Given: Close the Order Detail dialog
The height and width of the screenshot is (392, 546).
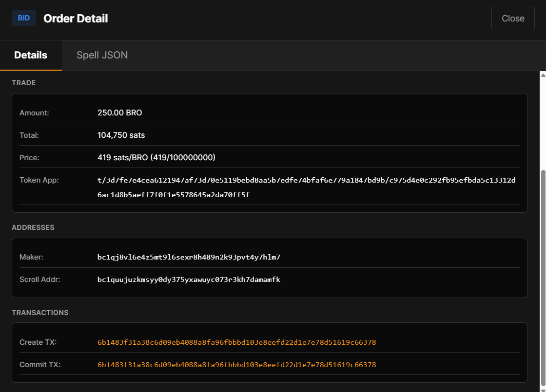Looking at the screenshot, I should pyautogui.click(x=512, y=19).
